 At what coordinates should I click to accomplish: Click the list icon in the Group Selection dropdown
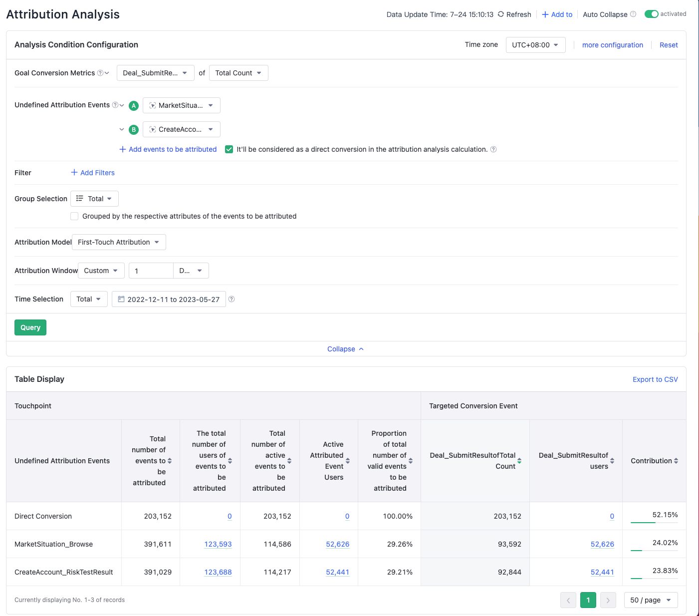click(79, 198)
